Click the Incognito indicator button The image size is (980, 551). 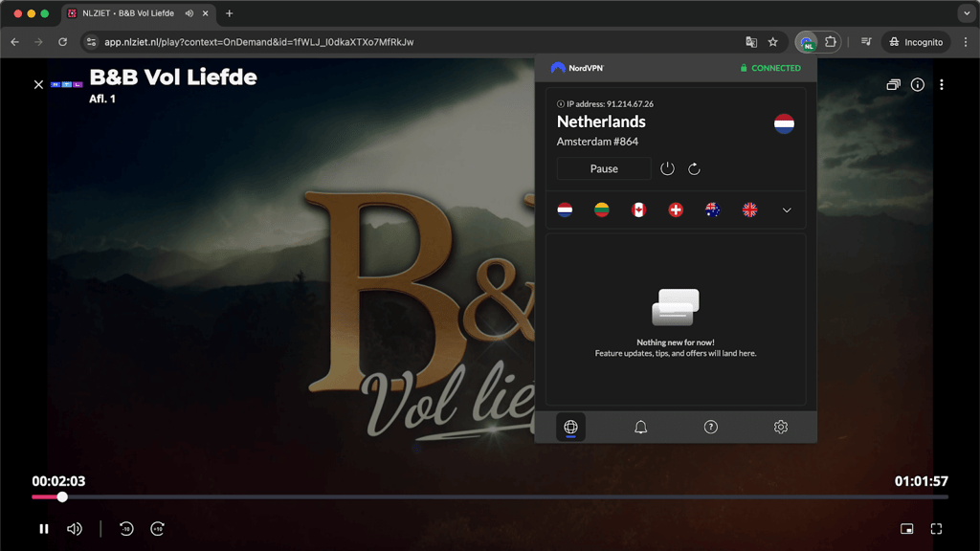coord(916,42)
